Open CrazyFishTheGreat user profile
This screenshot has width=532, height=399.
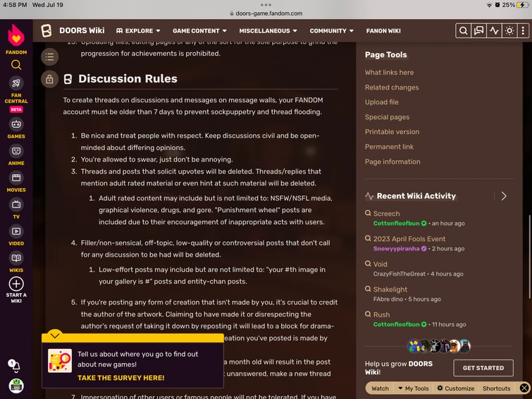[x=399, y=274]
